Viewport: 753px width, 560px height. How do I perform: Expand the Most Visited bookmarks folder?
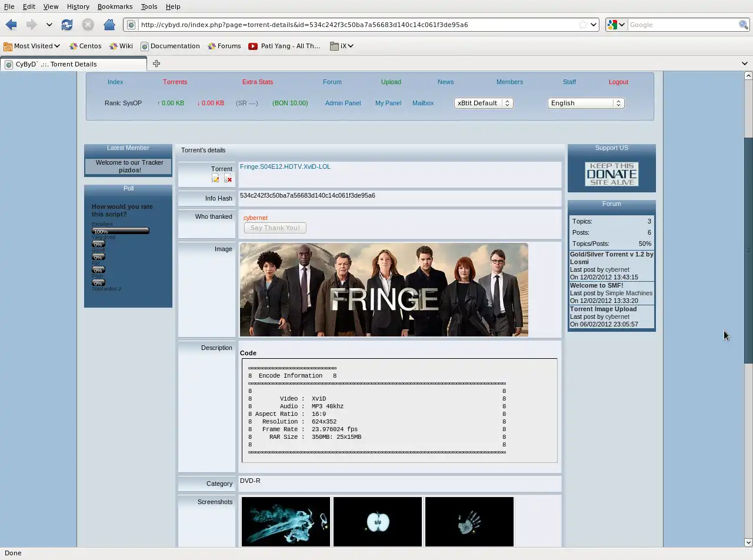[x=32, y=46]
